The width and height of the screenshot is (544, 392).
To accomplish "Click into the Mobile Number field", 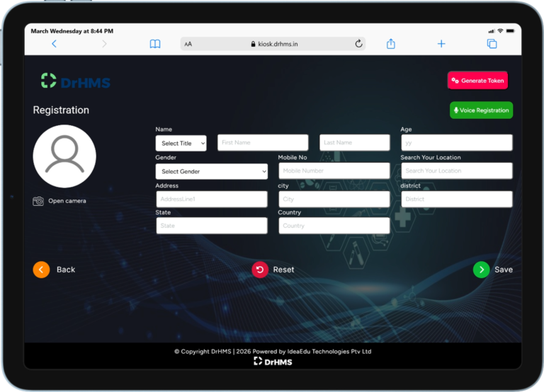I will coord(334,171).
